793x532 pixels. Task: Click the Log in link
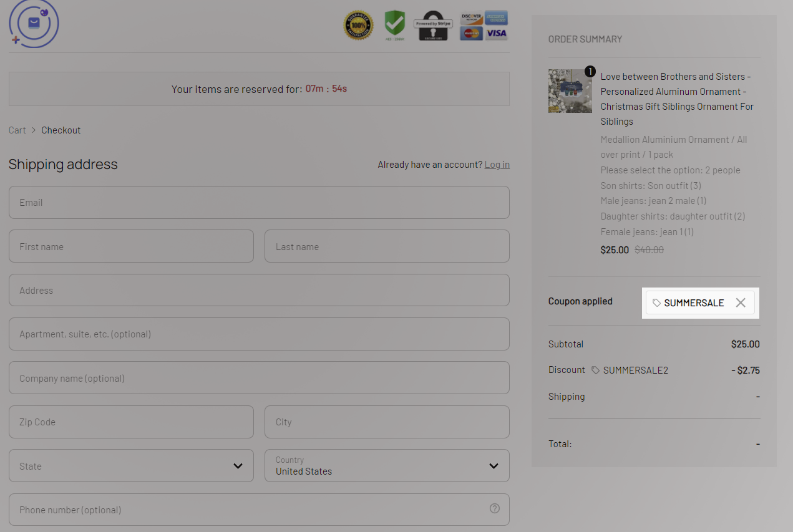click(497, 165)
